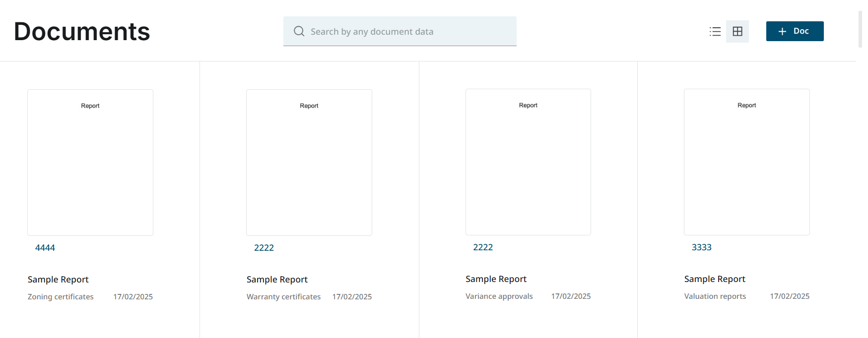Open the Zoning certificates report thumbnail

click(x=90, y=162)
